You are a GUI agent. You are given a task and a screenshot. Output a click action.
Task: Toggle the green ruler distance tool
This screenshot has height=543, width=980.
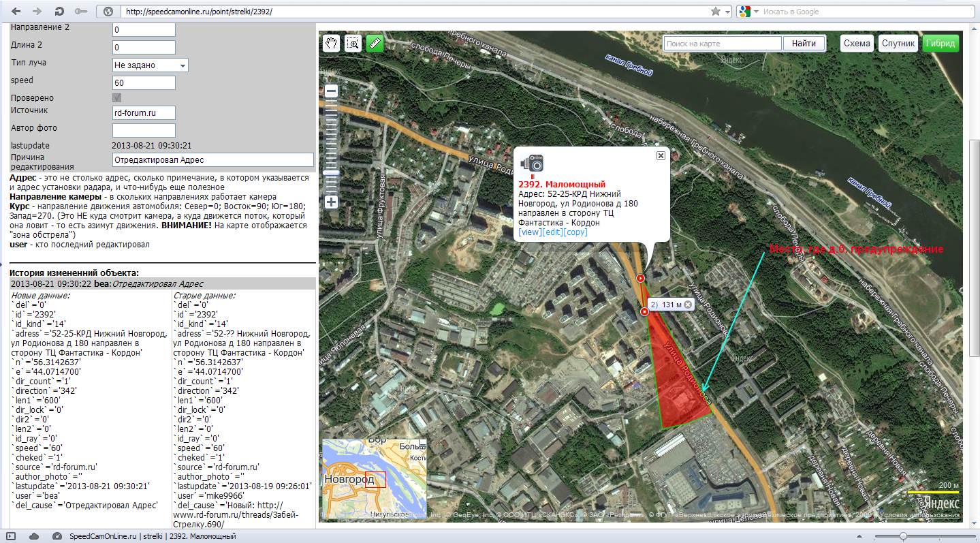pyautogui.click(x=375, y=44)
